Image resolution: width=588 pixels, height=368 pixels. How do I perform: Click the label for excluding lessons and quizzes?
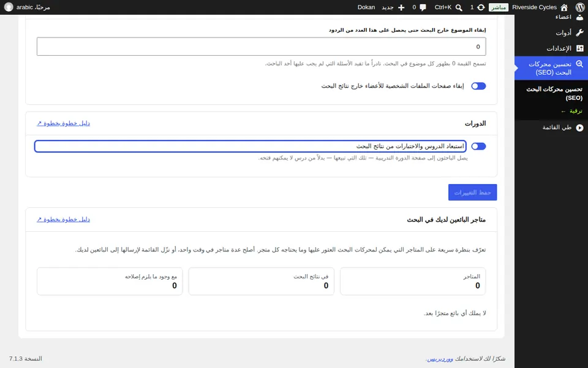tap(410, 146)
